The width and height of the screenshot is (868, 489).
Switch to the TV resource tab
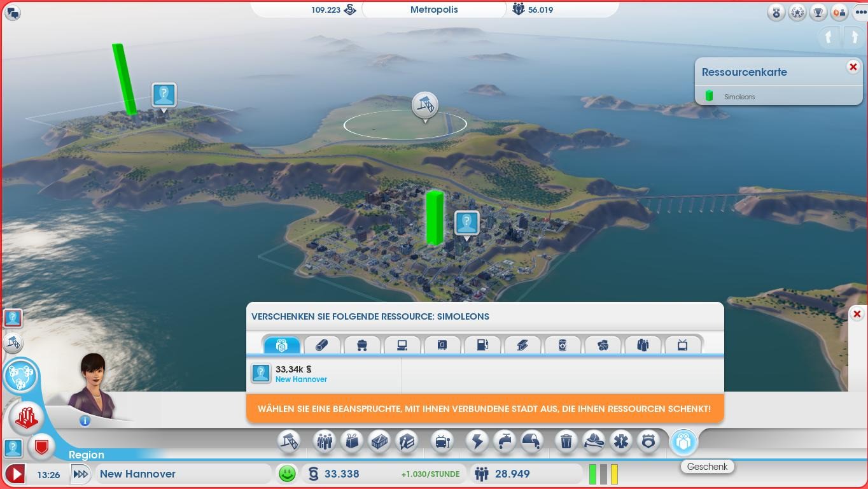[x=682, y=345]
